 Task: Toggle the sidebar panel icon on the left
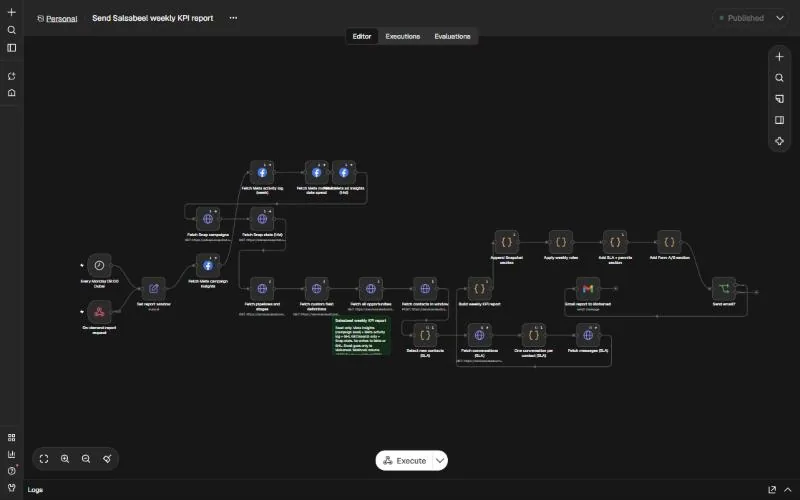(11, 48)
